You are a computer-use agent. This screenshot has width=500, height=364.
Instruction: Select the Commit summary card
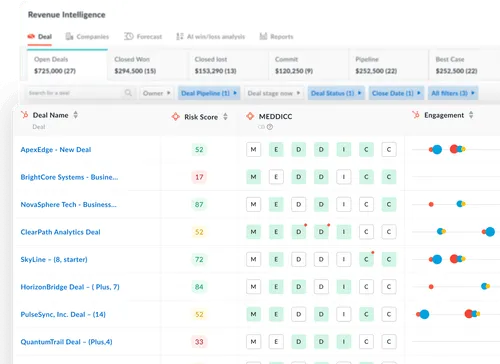[x=308, y=65]
